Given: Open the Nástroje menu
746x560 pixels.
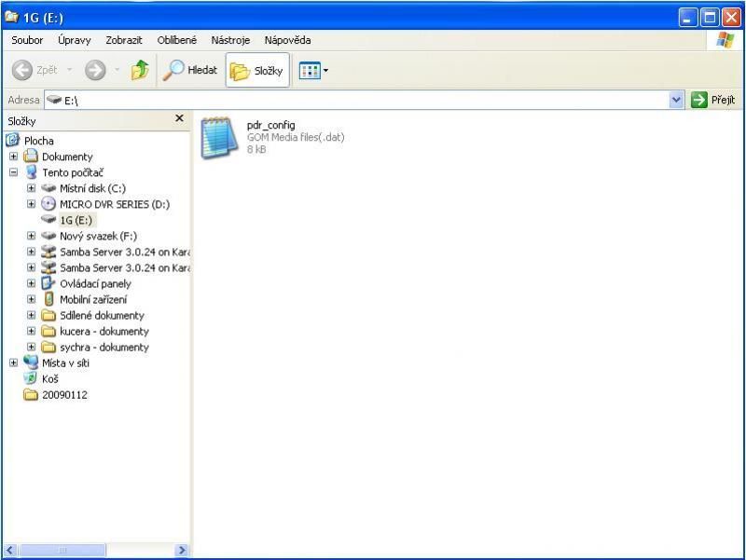Looking at the screenshot, I should (x=230, y=40).
